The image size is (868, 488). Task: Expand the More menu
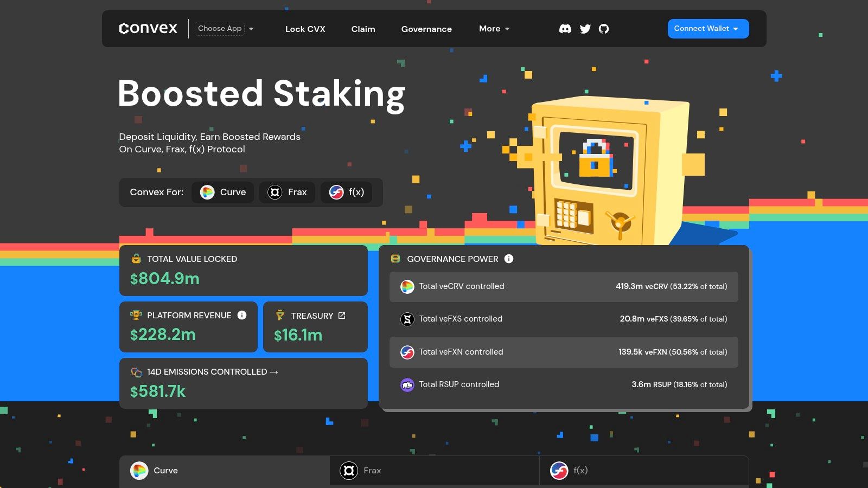tap(494, 29)
